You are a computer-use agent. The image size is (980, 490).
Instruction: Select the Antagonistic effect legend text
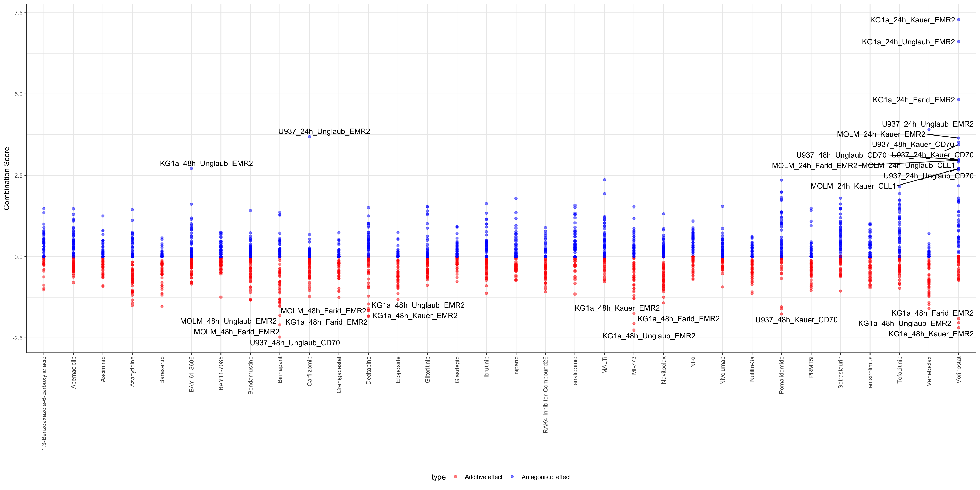tap(546, 477)
